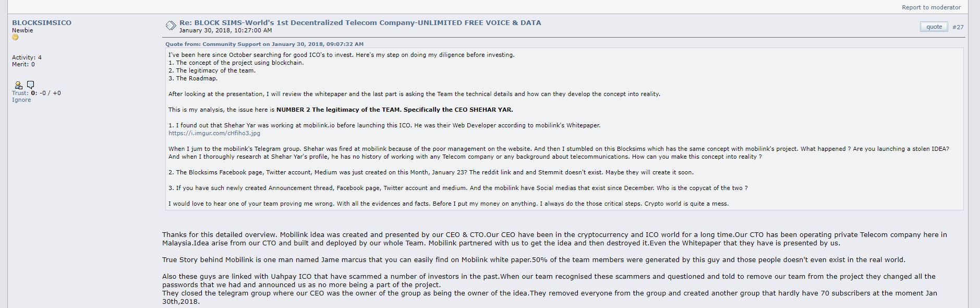Screen dimensions: 980x308
Task: Quote this post using the quote button
Action: (x=934, y=27)
